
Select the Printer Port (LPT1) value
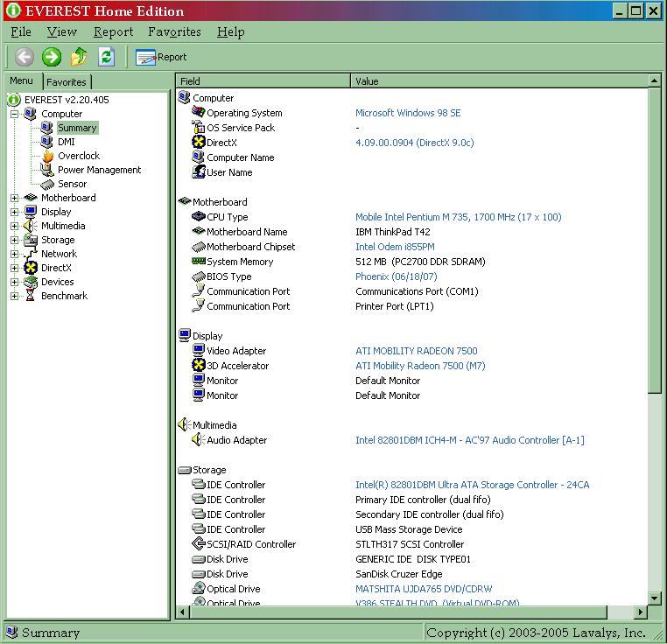(x=394, y=306)
